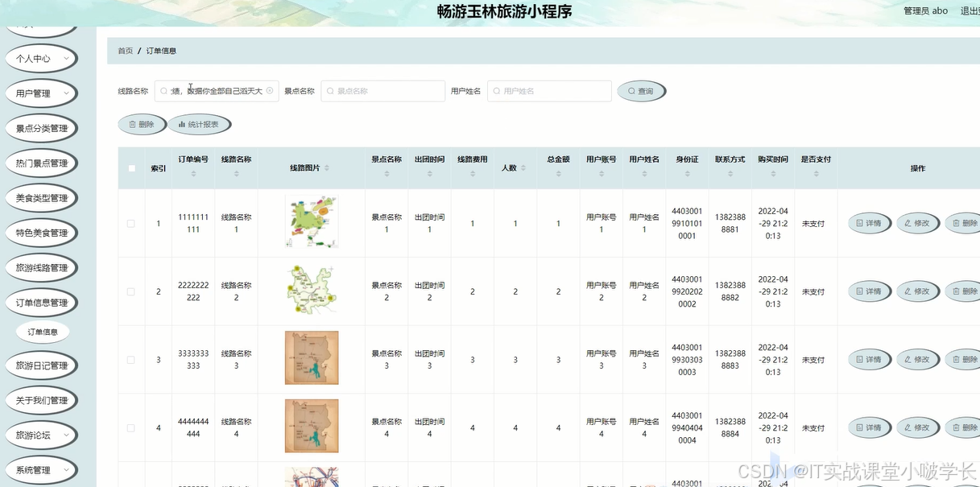
Task: Expand the 用户管理 sidebar menu
Action: pyautogui.click(x=42, y=93)
